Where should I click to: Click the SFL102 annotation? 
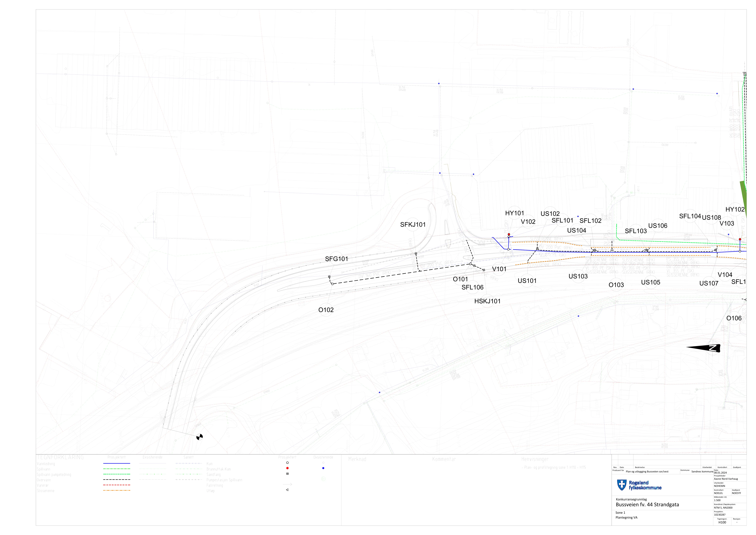pyautogui.click(x=590, y=221)
